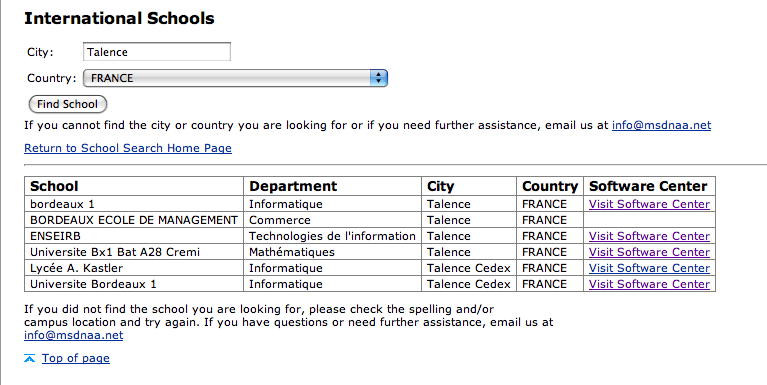The height and width of the screenshot is (385, 767).
Task: Visit Software Center for Universite Bx1 Bat A28 Cremi
Action: (649, 252)
